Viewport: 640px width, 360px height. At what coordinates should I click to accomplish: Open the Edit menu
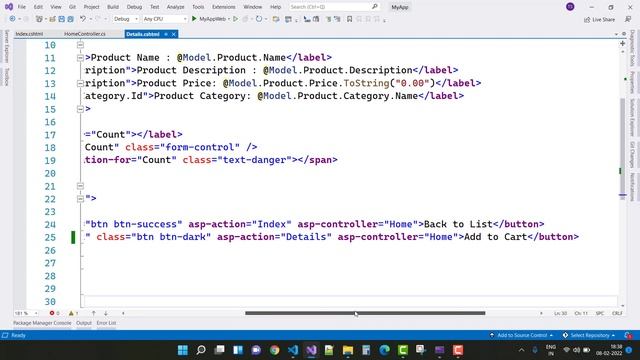(38, 7)
